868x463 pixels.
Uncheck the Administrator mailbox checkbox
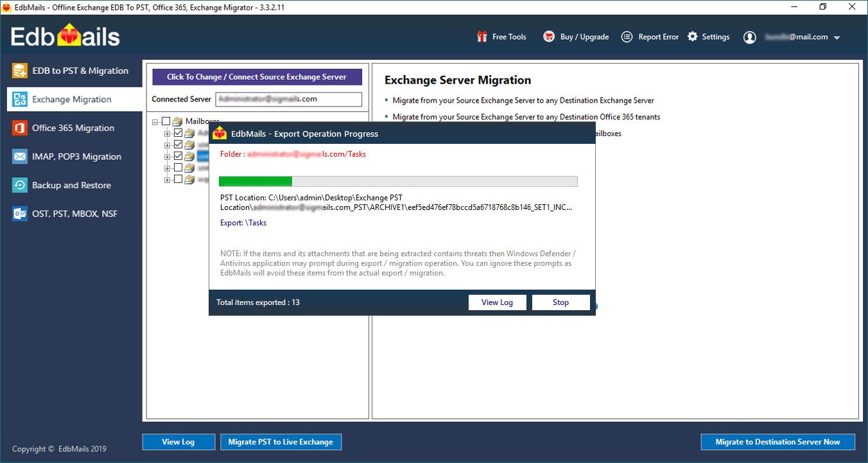178,133
